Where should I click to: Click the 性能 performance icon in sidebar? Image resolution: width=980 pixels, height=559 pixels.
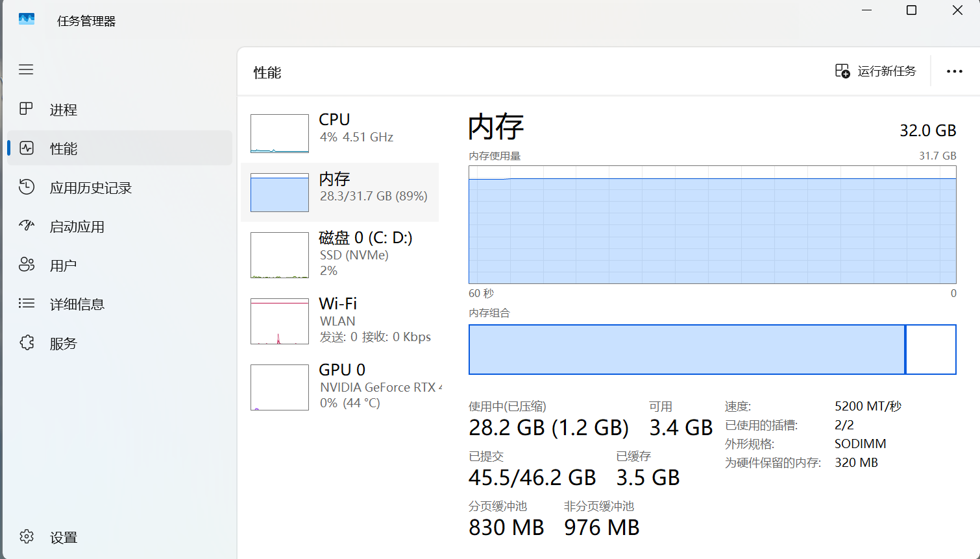(26, 148)
